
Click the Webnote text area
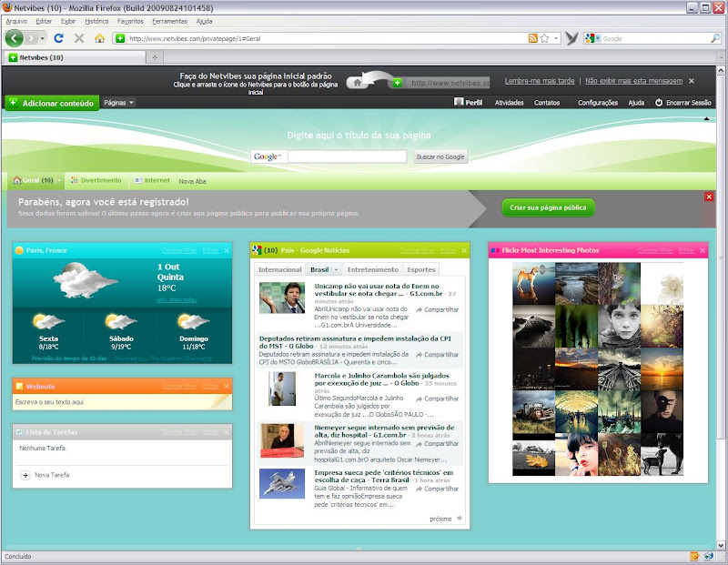pos(122,402)
